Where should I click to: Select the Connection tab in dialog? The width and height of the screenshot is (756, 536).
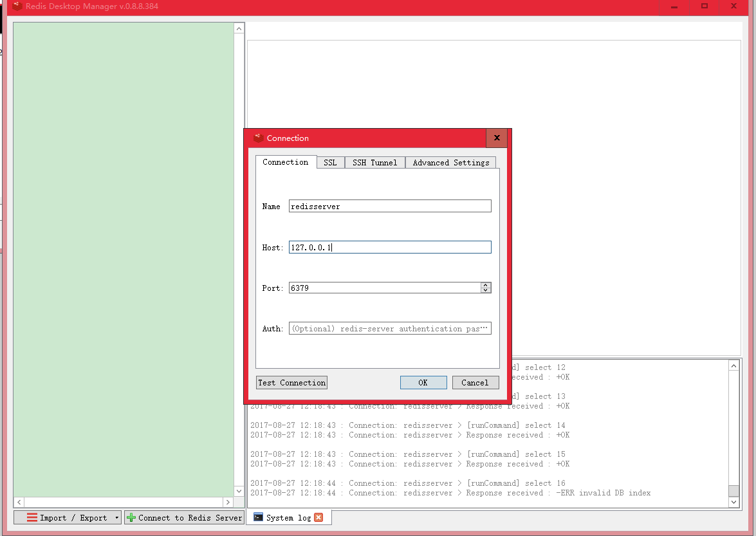[286, 162]
